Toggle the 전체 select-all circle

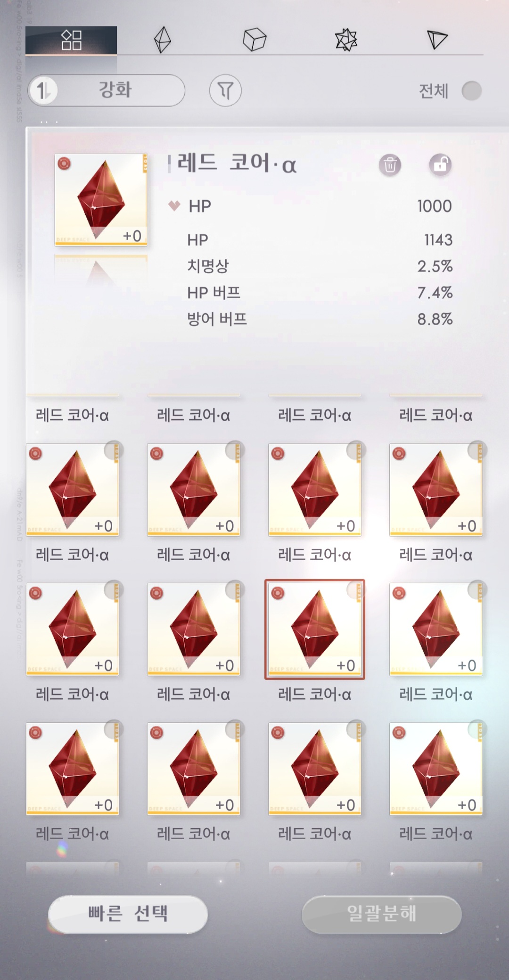point(472,91)
